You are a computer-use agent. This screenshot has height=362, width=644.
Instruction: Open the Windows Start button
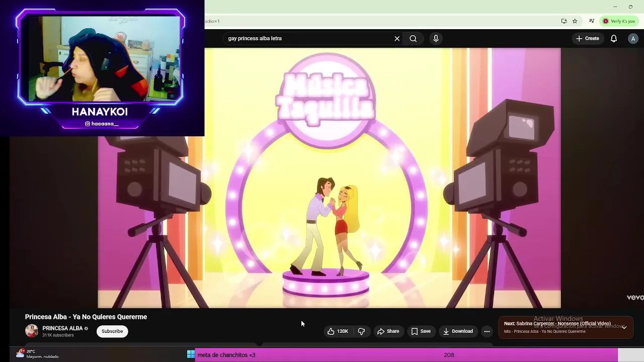click(x=191, y=354)
